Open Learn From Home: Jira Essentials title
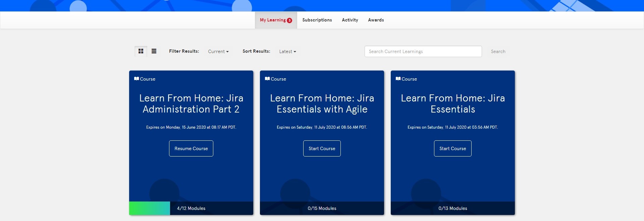644x221 pixels. coord(453,103)
